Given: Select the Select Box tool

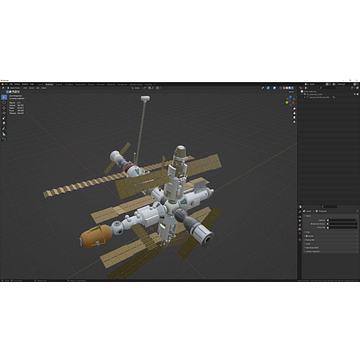Looking at the screenshot, I should pos(4,97).
